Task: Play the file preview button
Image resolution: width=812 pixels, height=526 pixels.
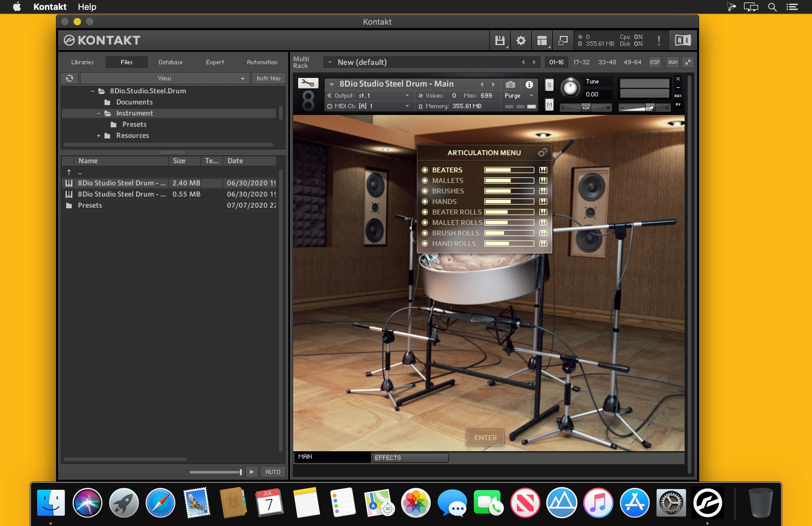Action: click(252, 472)
